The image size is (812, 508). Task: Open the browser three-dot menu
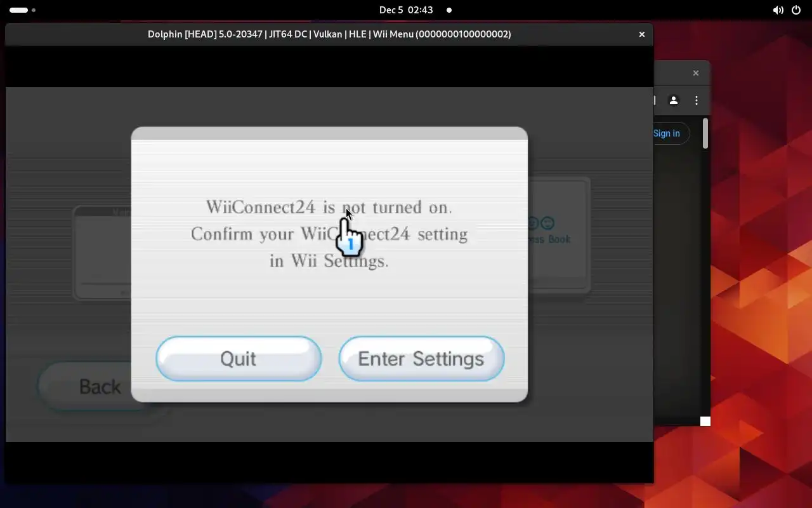click(697, 100)
